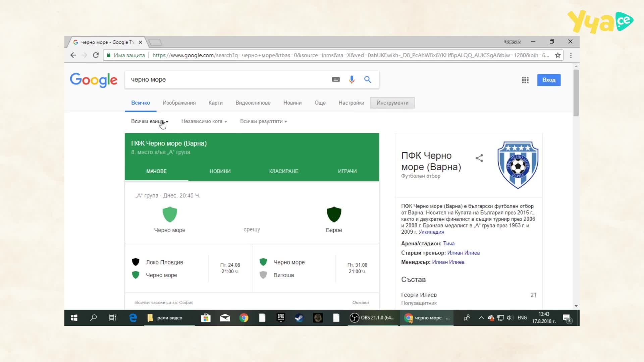
Task: Expand the Независимо кога time dropdown
Action: coord(204,121)
